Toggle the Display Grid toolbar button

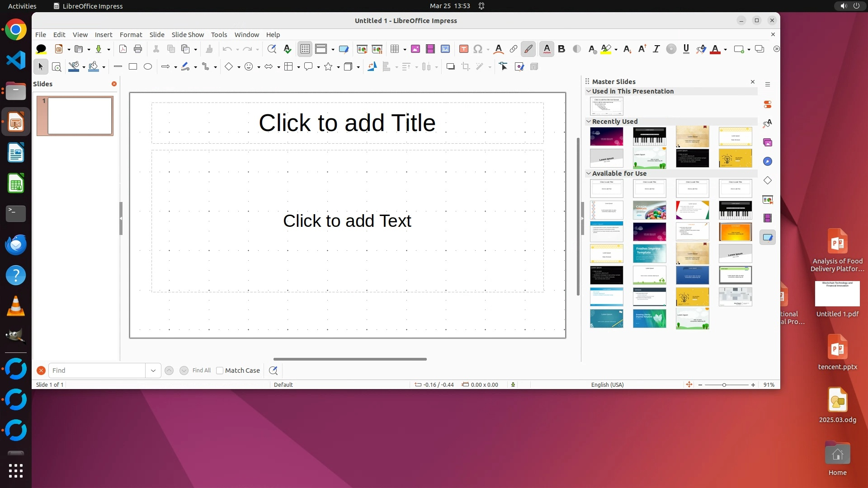click(x=305, y=49)
